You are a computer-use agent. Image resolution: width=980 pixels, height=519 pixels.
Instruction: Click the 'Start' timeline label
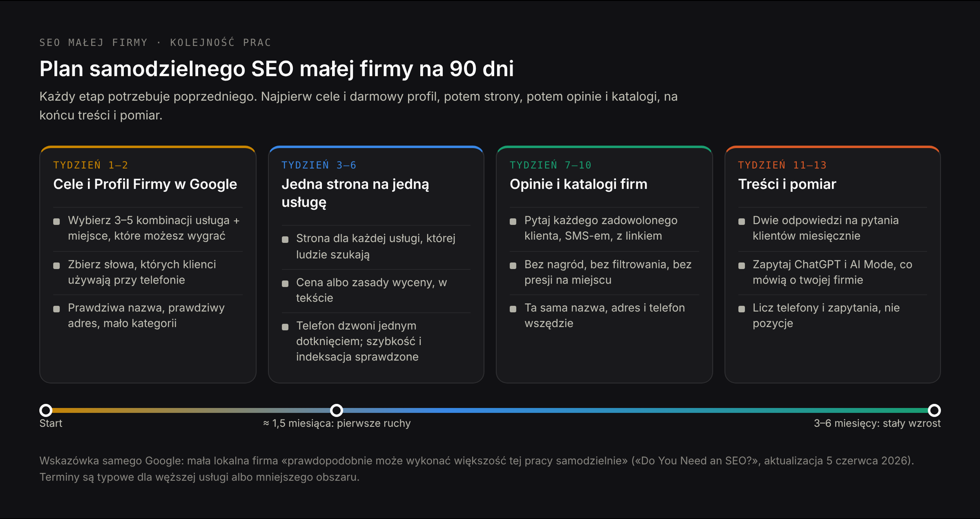click(51, 423)
